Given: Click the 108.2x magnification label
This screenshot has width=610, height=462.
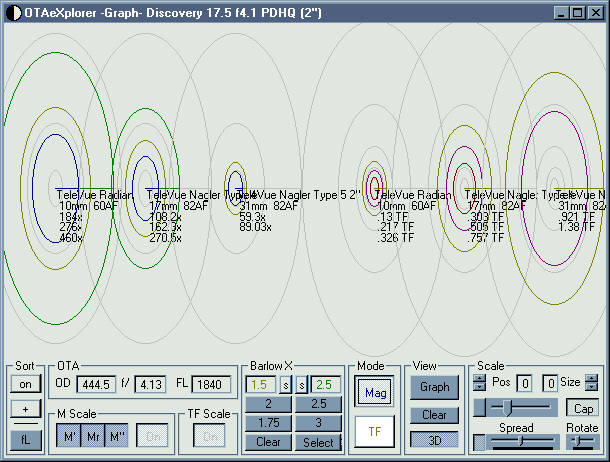Looking at the screenshot, I should click(165, 217).
